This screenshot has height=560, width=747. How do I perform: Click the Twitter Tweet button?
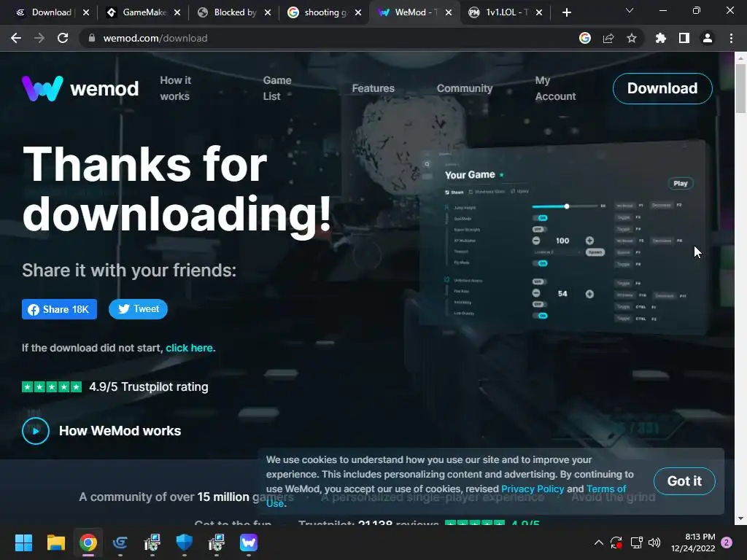(x=138, y=309)
